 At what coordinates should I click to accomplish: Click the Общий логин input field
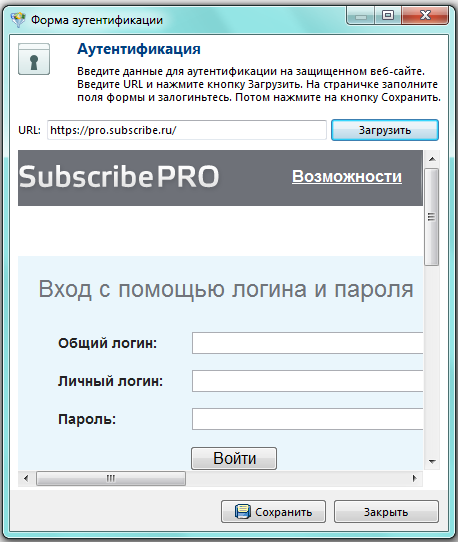pyautogui.click(x=307, y=343)
